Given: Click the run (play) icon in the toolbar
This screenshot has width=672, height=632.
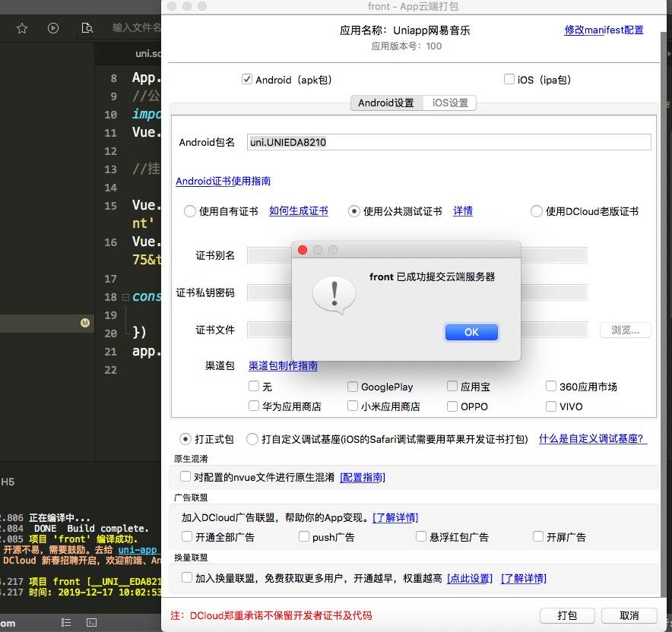Looking at the screenshot, I should pyautogui.click(x=53, y=28).
